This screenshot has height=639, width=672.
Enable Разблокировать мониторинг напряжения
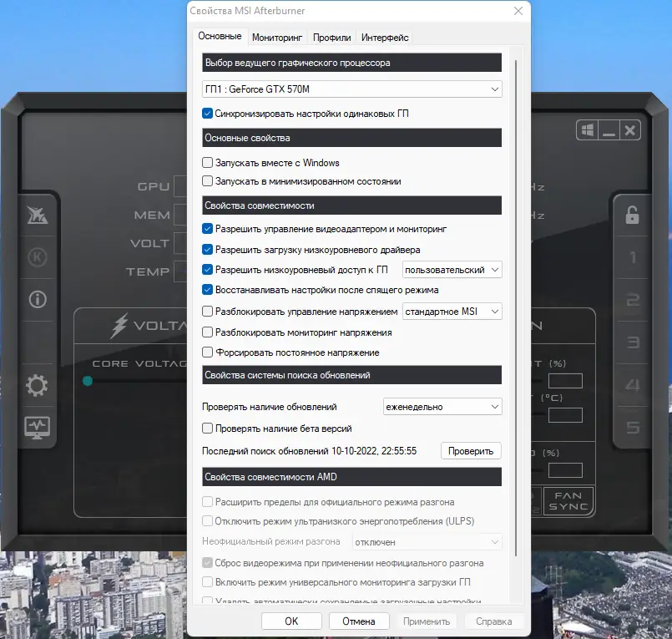coord(207,332)
